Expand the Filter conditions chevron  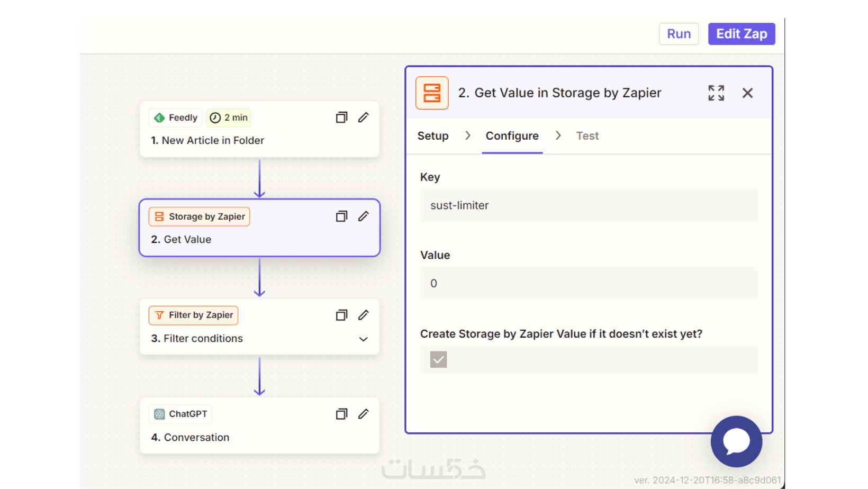[363, 339]
